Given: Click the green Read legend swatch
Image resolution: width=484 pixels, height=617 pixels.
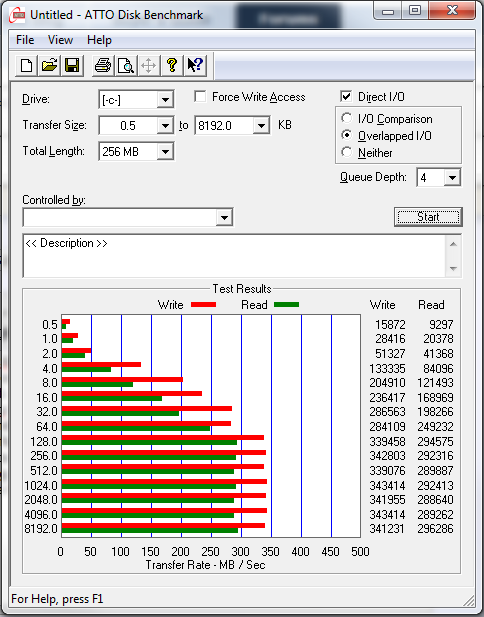Looking at the screenshot, I should tap(286, 305).
